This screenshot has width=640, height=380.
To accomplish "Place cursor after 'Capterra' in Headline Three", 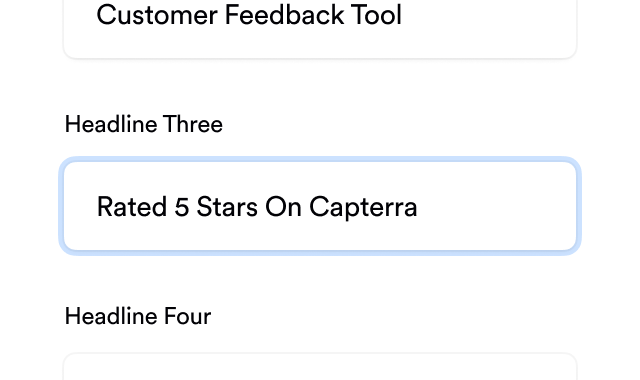I will 418,207.
